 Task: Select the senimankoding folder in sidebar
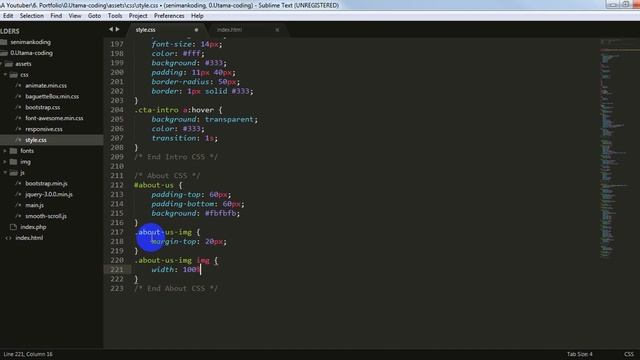point(31,42)
